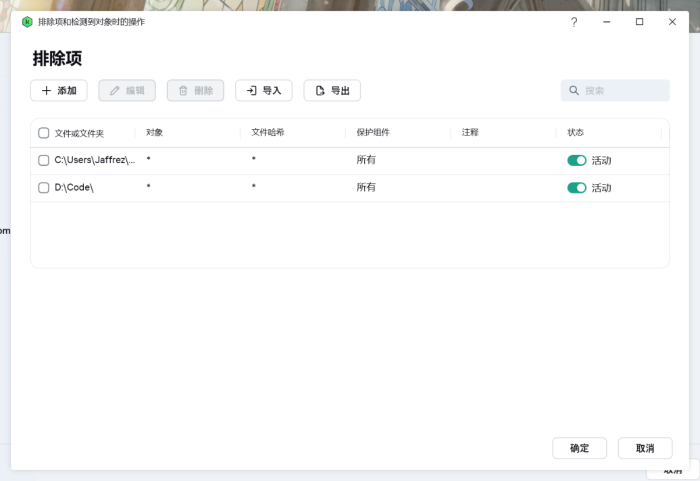This screenshot has width=700, height=481.
Task: Click the 编辑 (Edit) button
Action: click(x=127, y=91)
